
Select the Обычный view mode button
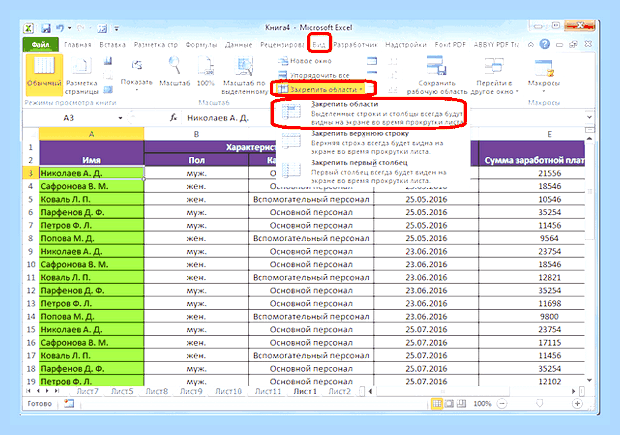pos(44,75)
